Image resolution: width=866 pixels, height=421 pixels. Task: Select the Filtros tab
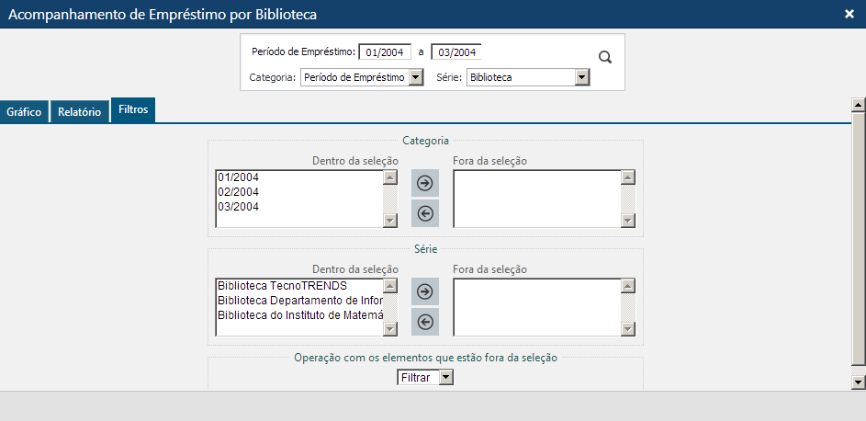[133, 110]
